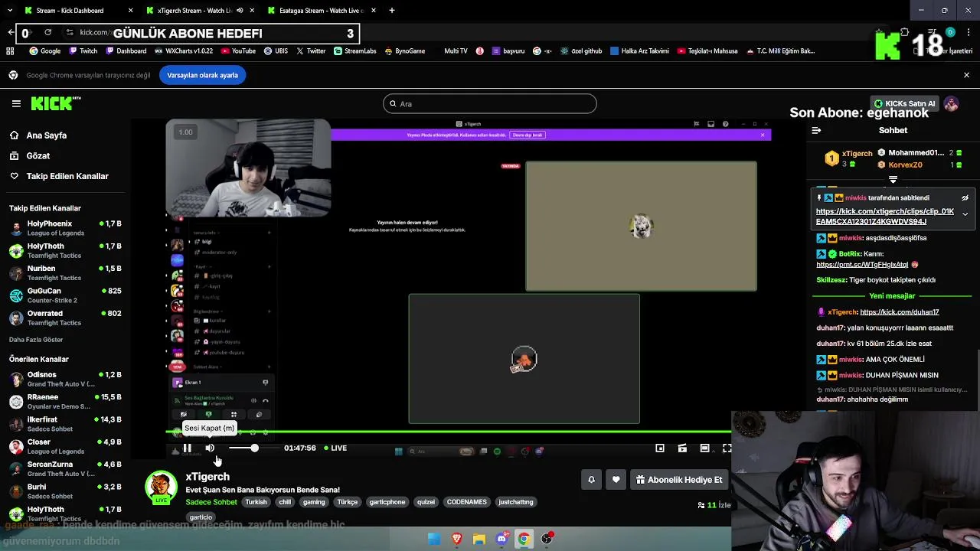Screen dimensions: 980x551
Task: Open ilkerfirat recommended channel
Action: click(65, 423)
